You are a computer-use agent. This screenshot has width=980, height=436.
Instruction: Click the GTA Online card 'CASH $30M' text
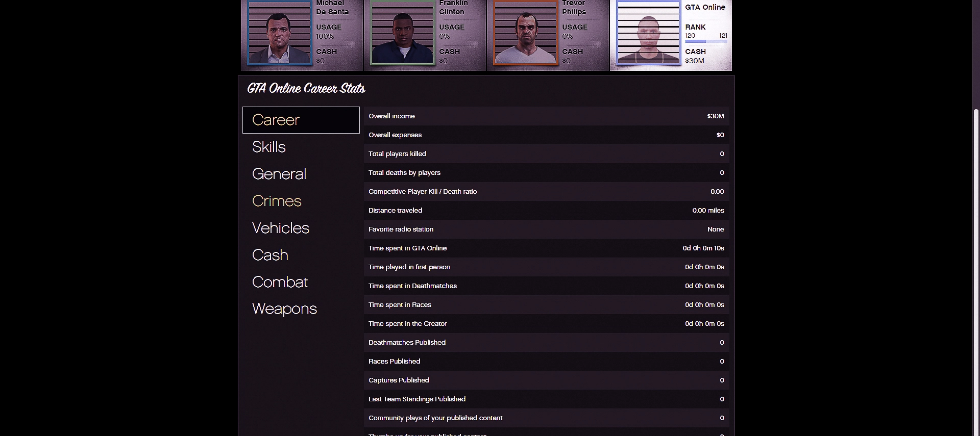695,56
